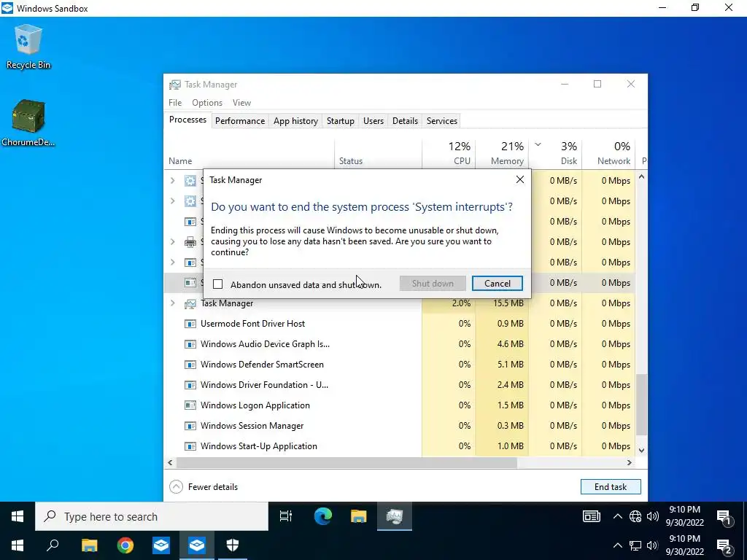Open the host Start menu button
This screenshot has width=747, height=560.
[x=18, y=545]
